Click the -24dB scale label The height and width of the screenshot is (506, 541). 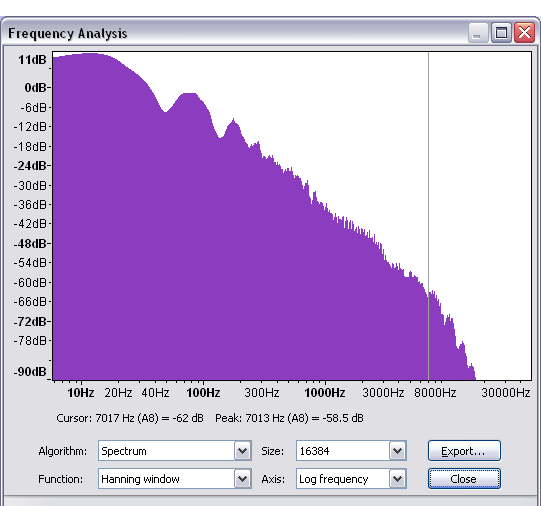30,166
